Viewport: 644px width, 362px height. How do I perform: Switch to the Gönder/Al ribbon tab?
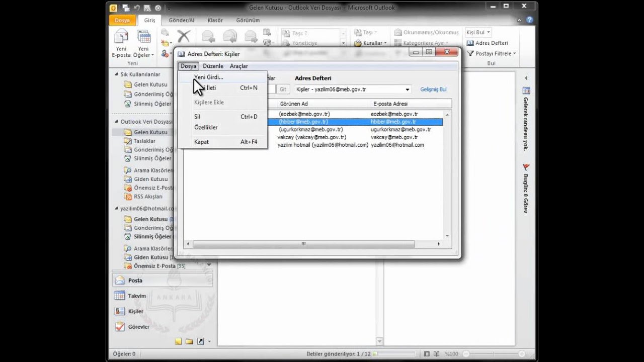182,21
